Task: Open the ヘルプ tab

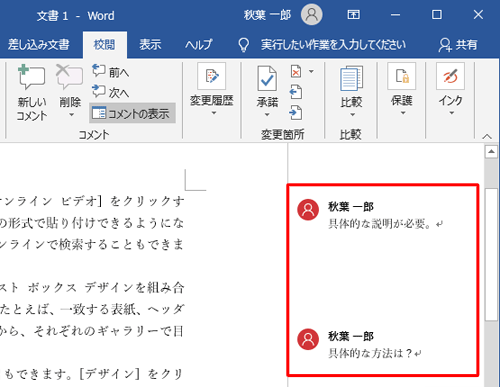Action: click(x=199, y=44)
